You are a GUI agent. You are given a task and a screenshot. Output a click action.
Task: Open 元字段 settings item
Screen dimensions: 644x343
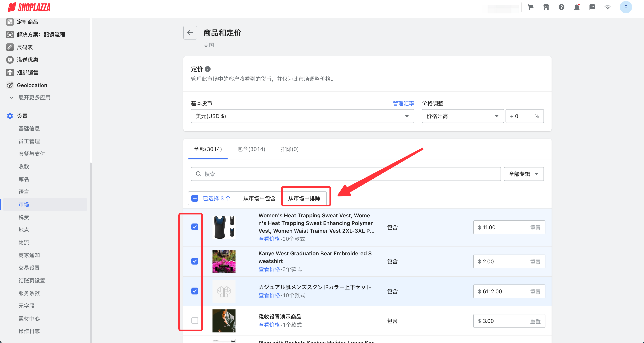[x=26, y=306]
